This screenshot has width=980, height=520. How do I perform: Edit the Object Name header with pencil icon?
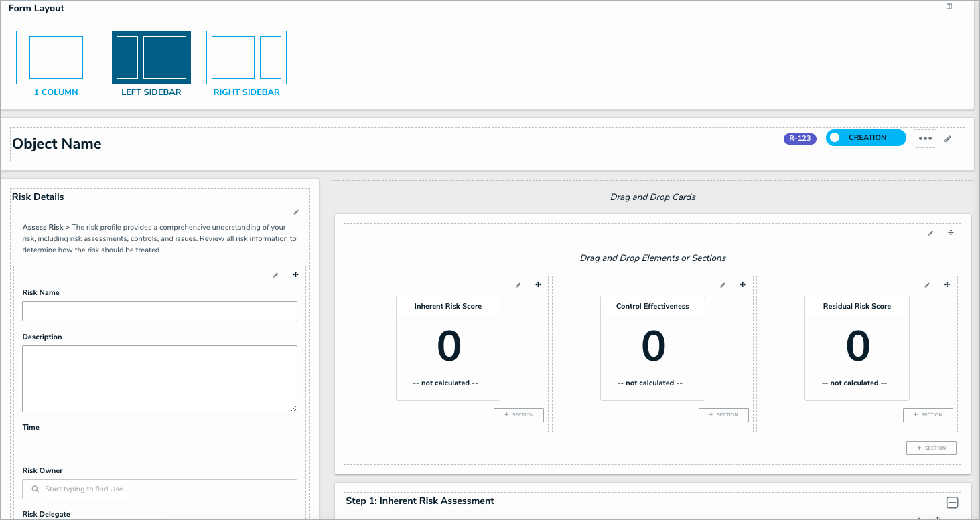click(x=947, y=139)
